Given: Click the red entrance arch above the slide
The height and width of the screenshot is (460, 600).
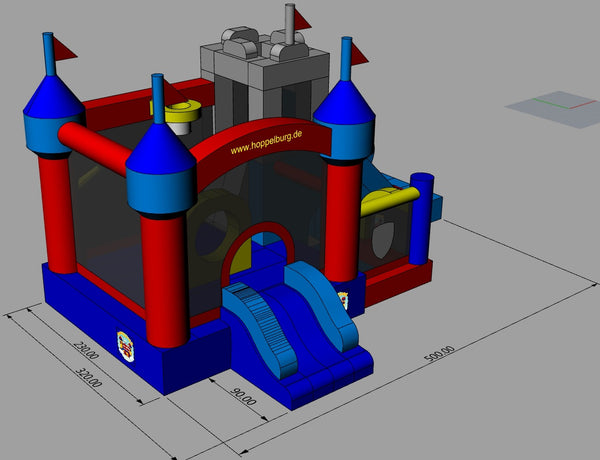Looking at the screenshot, I should coord(260,236).
